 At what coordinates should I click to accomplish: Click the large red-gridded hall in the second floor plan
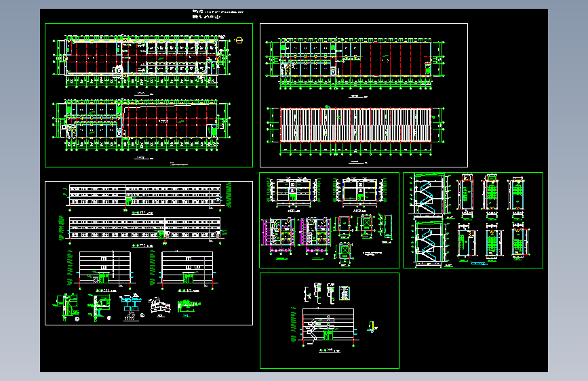[x=169, y=121]
